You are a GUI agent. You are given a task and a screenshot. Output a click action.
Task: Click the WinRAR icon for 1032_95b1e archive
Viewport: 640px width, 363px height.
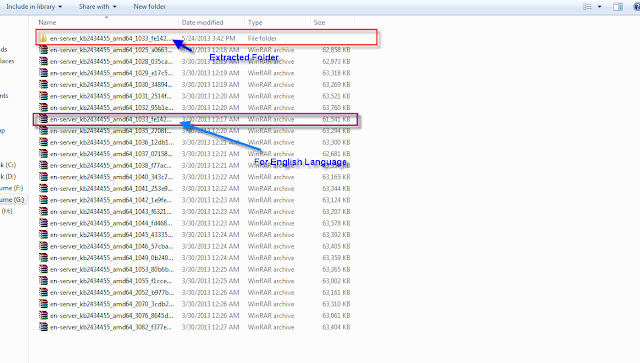pyautogui.click(x=43, y=107)
